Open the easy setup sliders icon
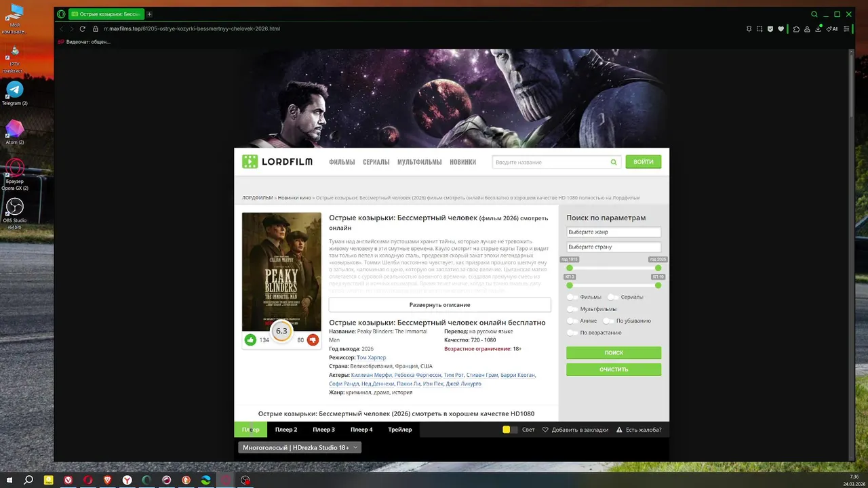 (x=846, y=29)
